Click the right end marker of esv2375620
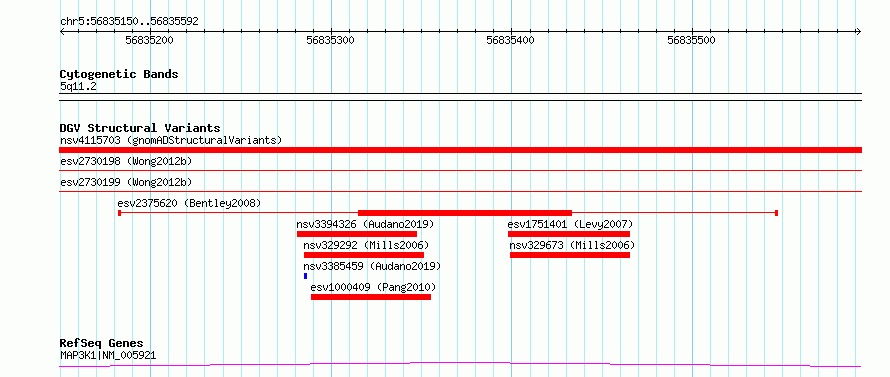This screenshot has height=377, width=890. [x=776, y=213]
